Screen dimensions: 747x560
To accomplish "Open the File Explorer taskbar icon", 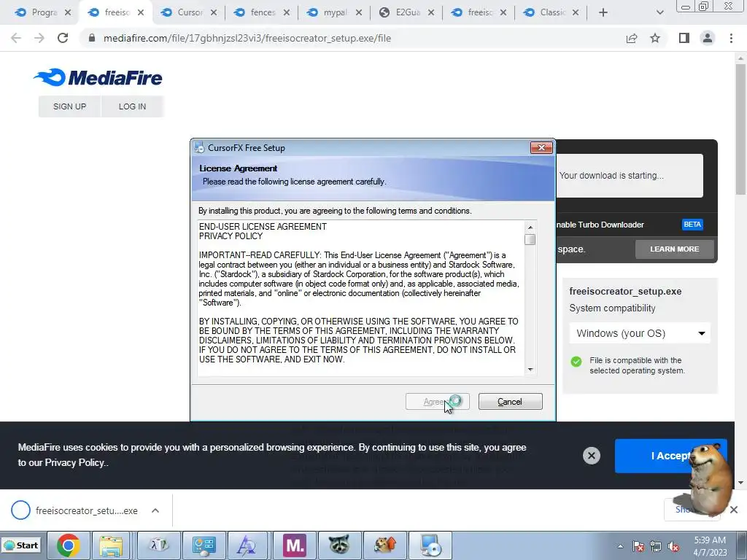I will [x=111, y=545].
